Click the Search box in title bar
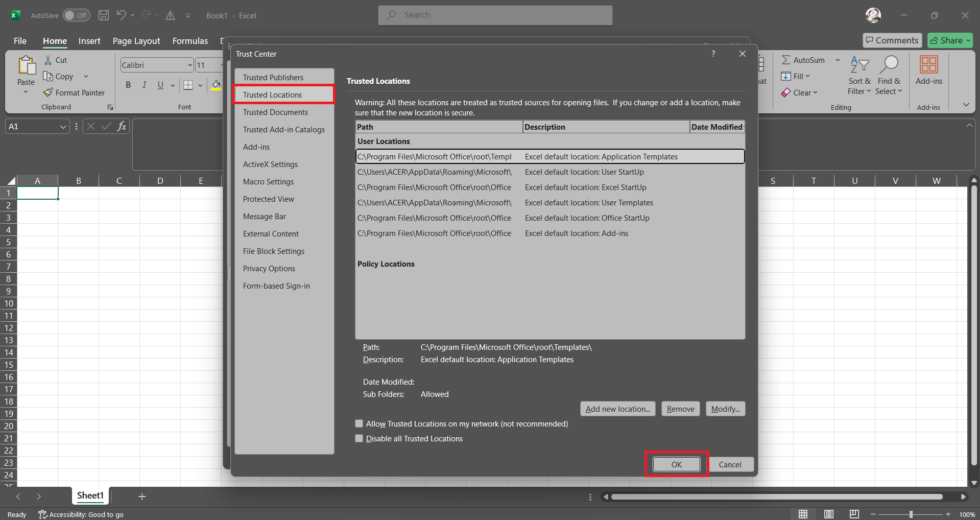The image size is (980, 520). (x=495, y=15)
